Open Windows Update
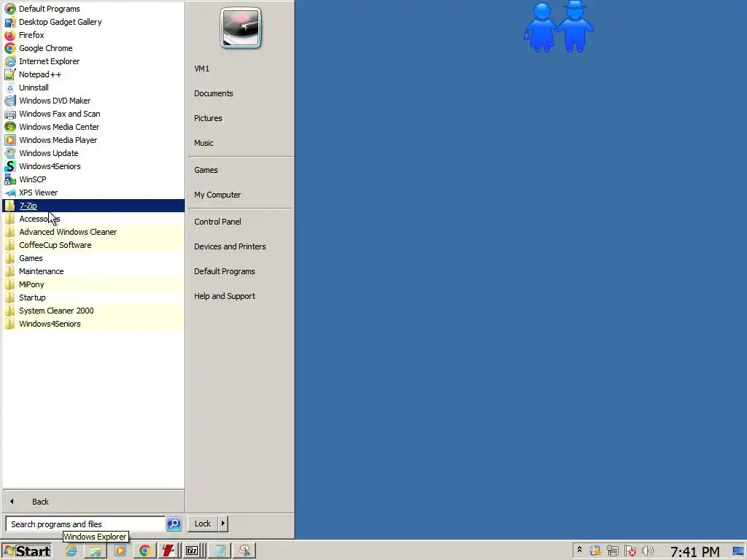747x560 pixels. tap(93, 153)
